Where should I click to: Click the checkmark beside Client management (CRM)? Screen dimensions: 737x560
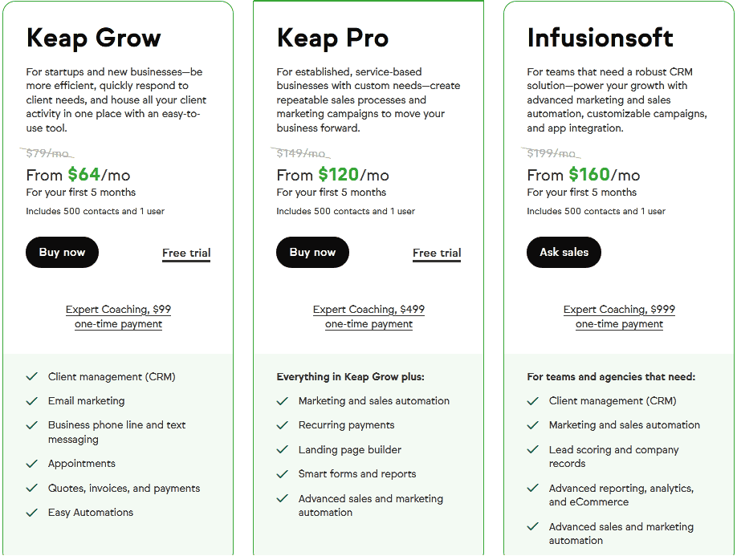pyautogui.click(x=31, y=376)
